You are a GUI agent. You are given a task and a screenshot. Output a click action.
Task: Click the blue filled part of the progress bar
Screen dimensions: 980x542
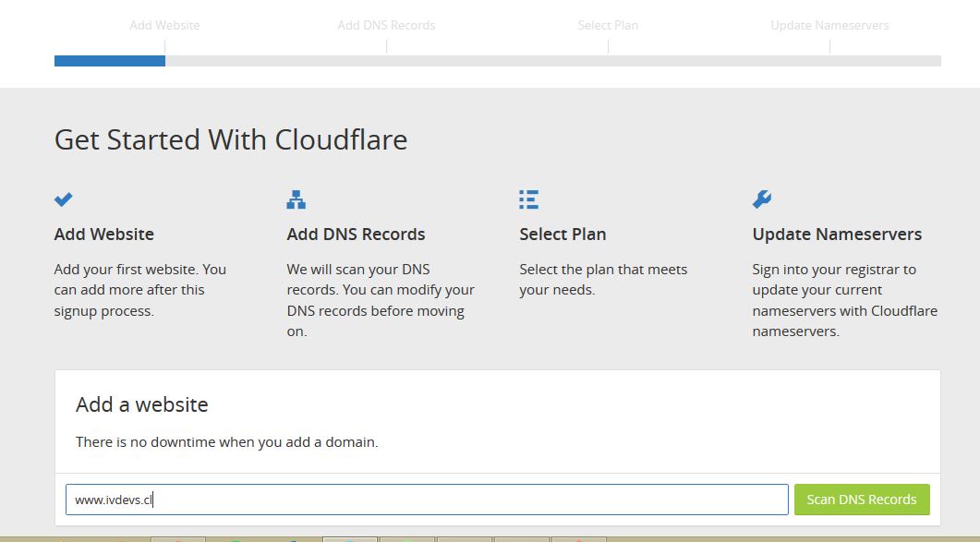point(110,61)
